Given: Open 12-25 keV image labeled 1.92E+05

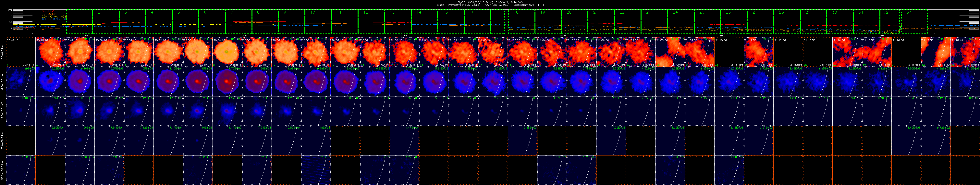Looking at the screenshot, I should [x=227, y=111].
